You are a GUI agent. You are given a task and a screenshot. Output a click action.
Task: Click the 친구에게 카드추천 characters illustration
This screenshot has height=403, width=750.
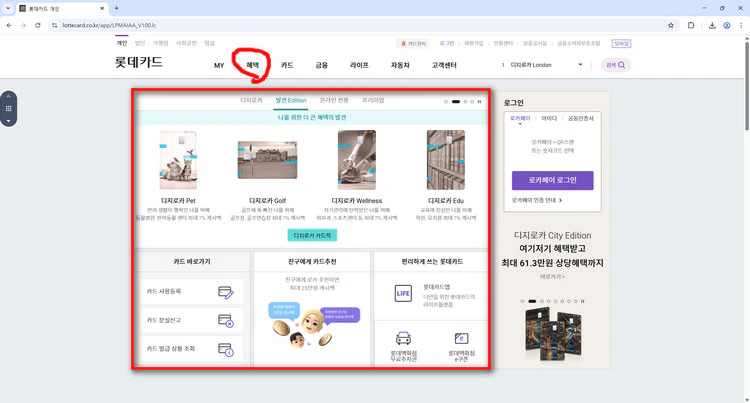point(313,324)
